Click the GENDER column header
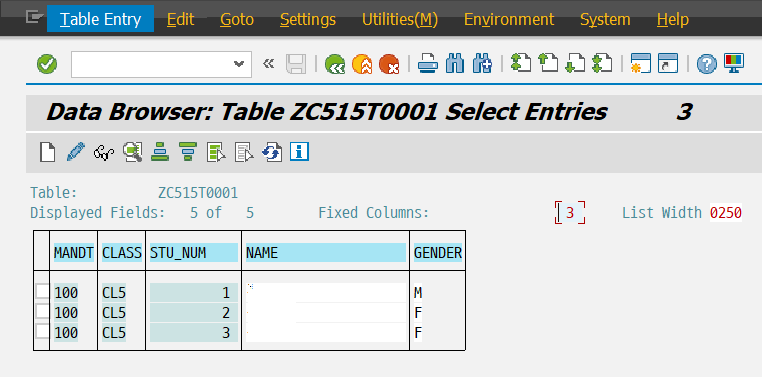This screenshot has width=762, height=384. tap(438, 253)
